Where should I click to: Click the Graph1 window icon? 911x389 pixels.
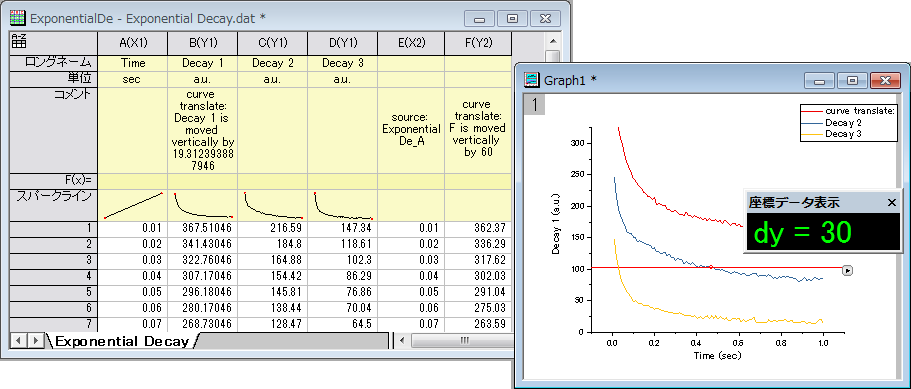pyautogui.click(x=531, y=80)
